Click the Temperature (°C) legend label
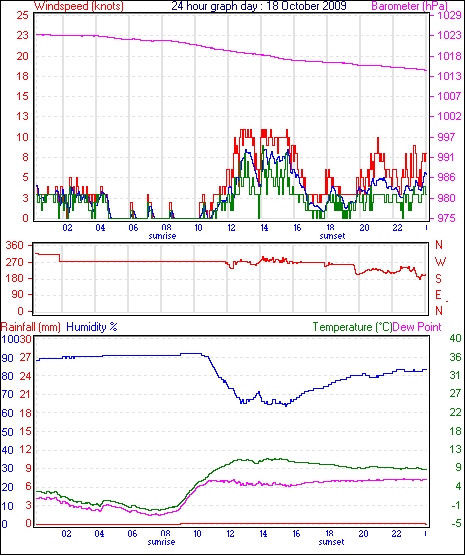Image resolution: width=465 pixels, height=556 pixels. [352, 327]
